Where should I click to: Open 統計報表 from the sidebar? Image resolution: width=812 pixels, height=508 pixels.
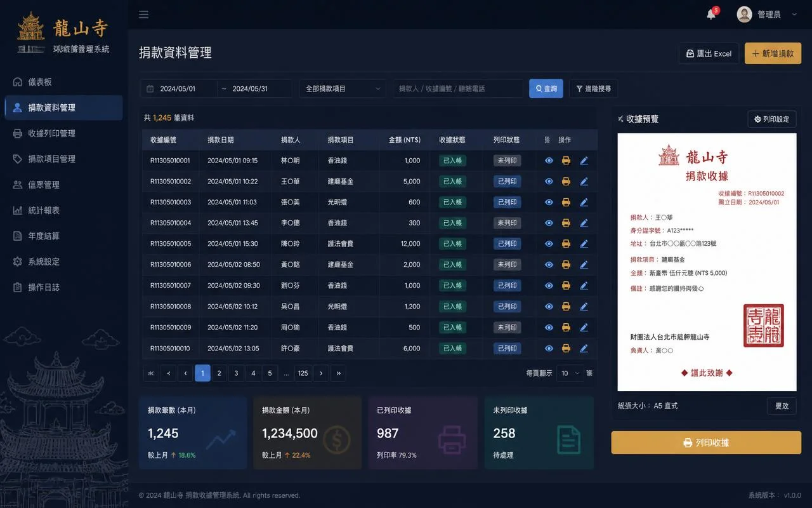(x=63, y=210)
